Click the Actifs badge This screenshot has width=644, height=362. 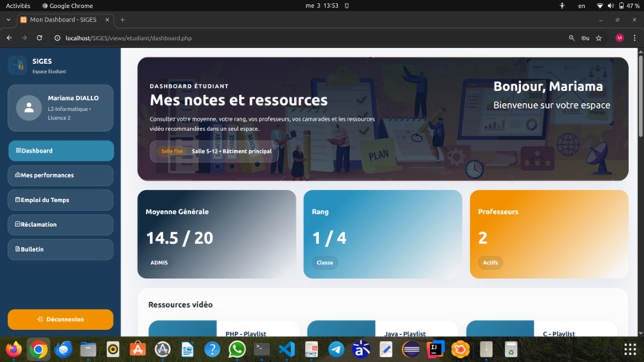pyautogui.click(x=491, y=263)
